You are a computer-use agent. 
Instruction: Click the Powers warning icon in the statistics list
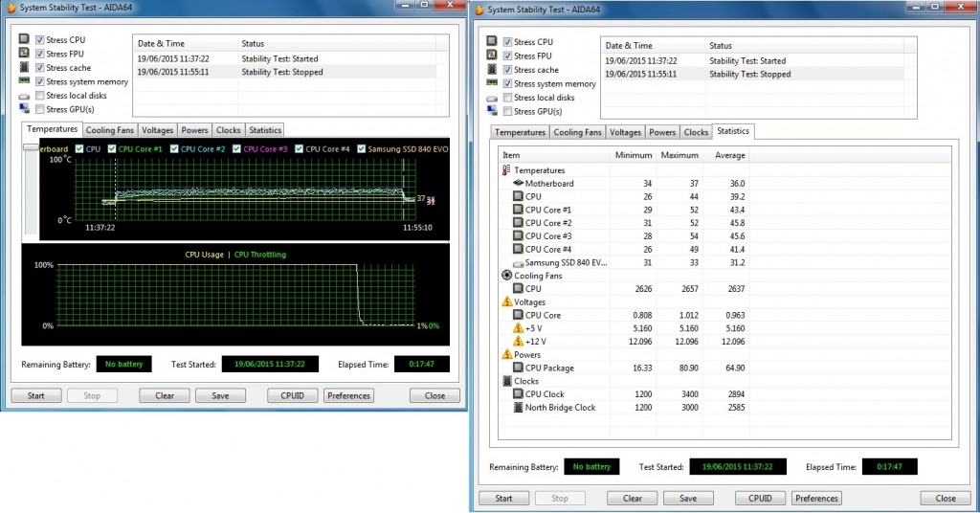coord(507,354)
